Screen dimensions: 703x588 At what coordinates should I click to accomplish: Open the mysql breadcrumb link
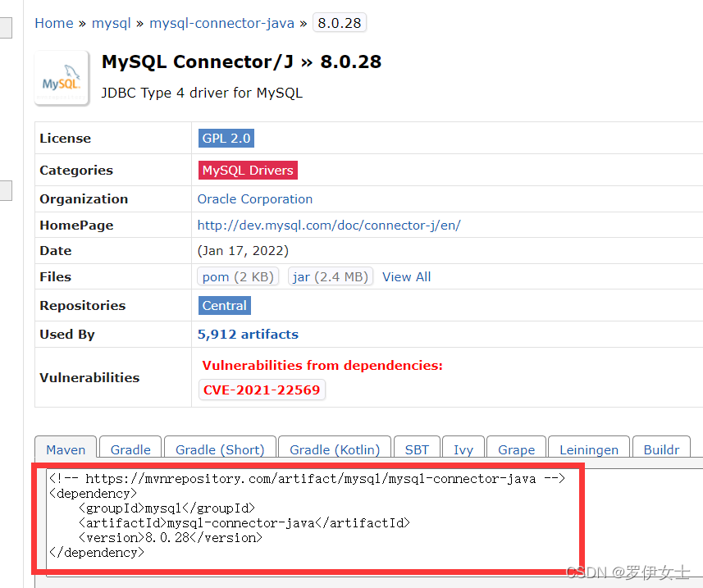click(112, 23)
